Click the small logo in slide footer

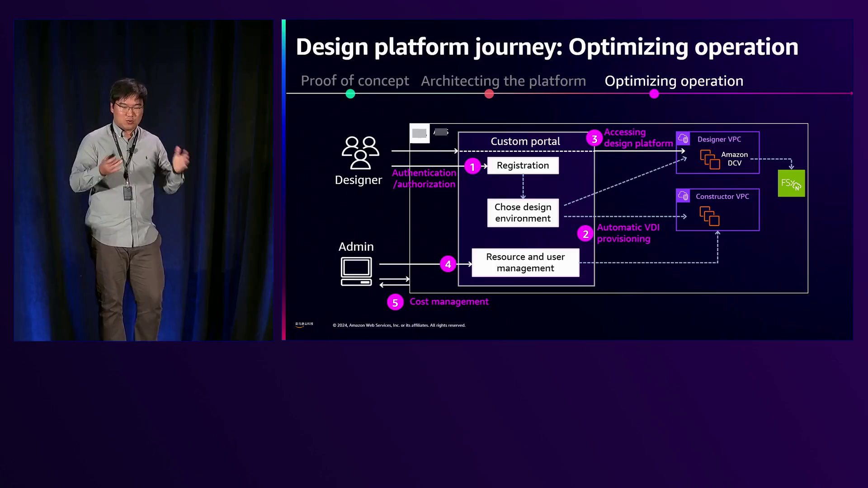(304, 324)
